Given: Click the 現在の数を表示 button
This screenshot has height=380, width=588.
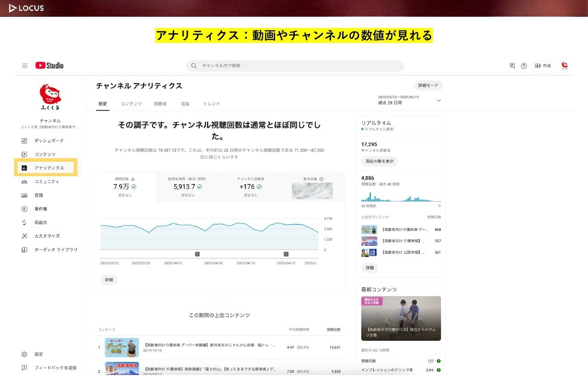Looking at the screenshot, I should coord(379,161).
